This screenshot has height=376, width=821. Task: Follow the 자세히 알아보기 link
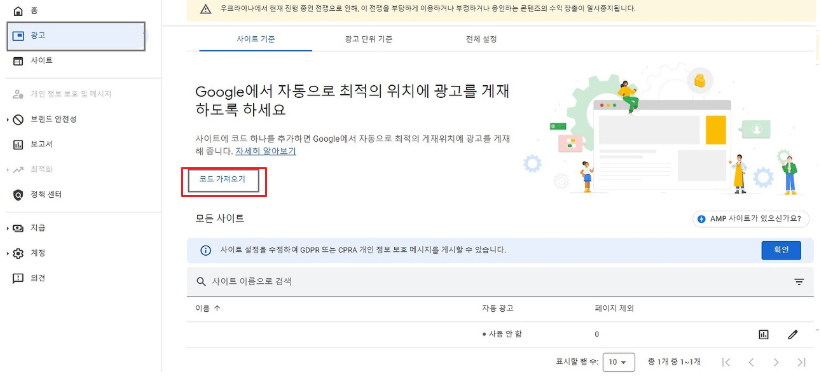pyautogui.click(x=265, y=151)
